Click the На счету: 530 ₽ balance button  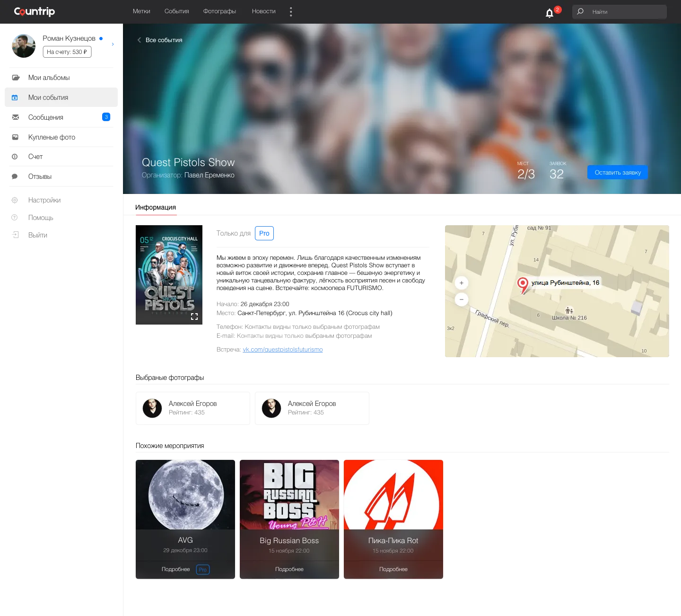click(67, 52)
